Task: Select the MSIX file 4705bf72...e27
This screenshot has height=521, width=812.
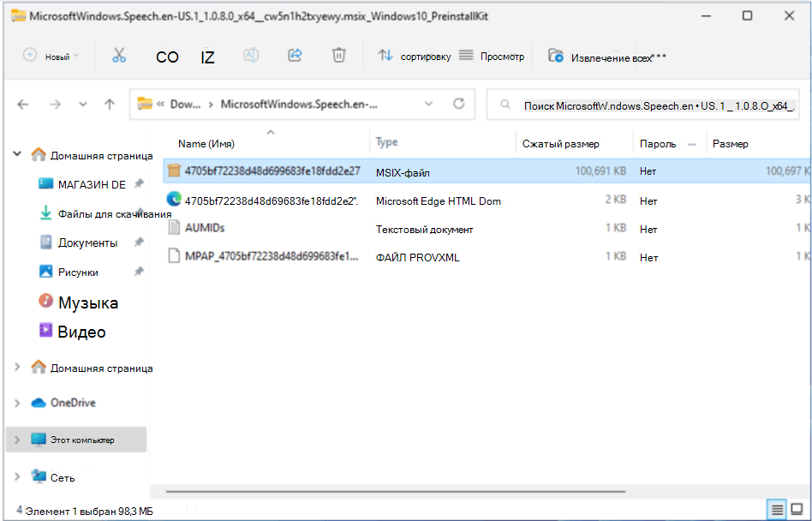Action: tap(487, 171)
